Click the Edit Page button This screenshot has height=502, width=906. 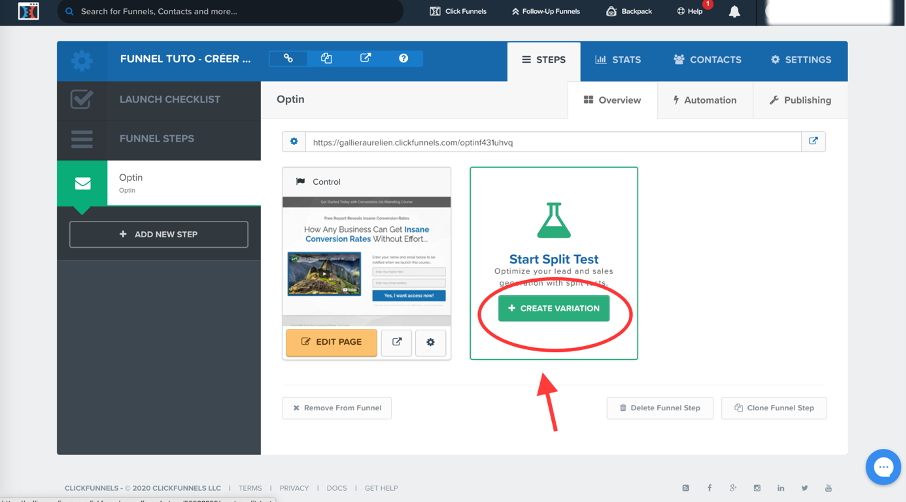click(331, 342)
